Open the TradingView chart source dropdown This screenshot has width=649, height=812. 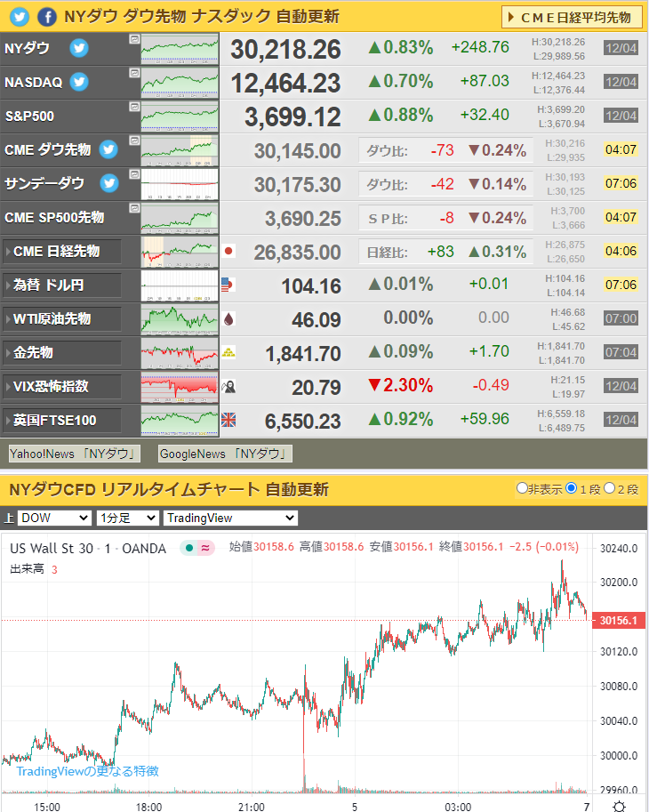(x=230, y=518)
